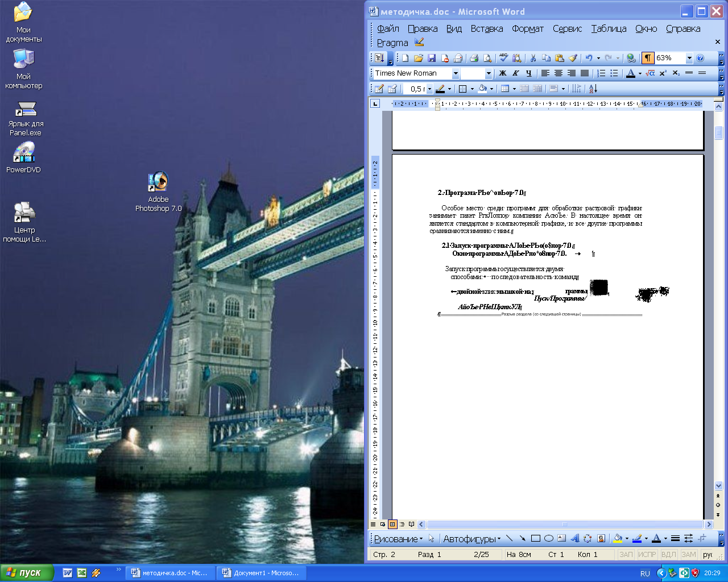Toggle subscript formatting
Viewport: 728px width, 582px height.
point(676,73)
